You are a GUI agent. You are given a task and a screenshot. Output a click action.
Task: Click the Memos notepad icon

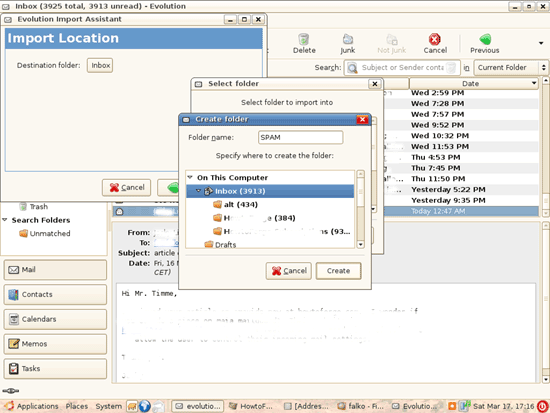coord(14,344)
